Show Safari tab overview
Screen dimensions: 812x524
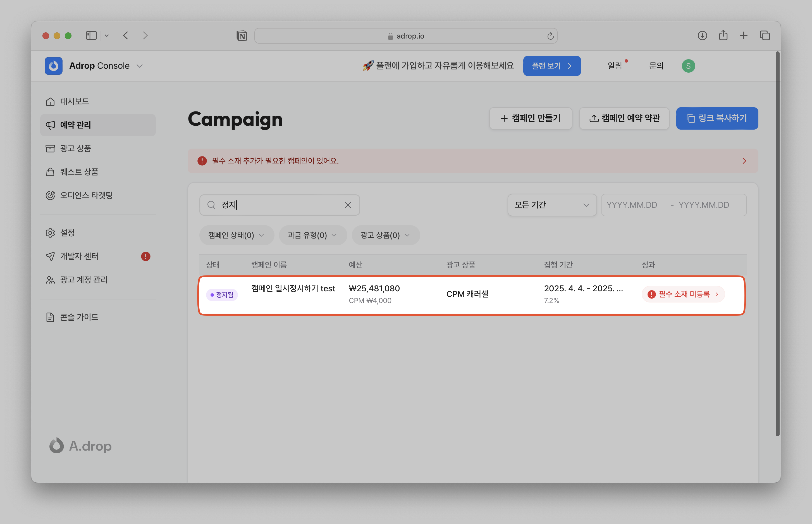point(765,35)
